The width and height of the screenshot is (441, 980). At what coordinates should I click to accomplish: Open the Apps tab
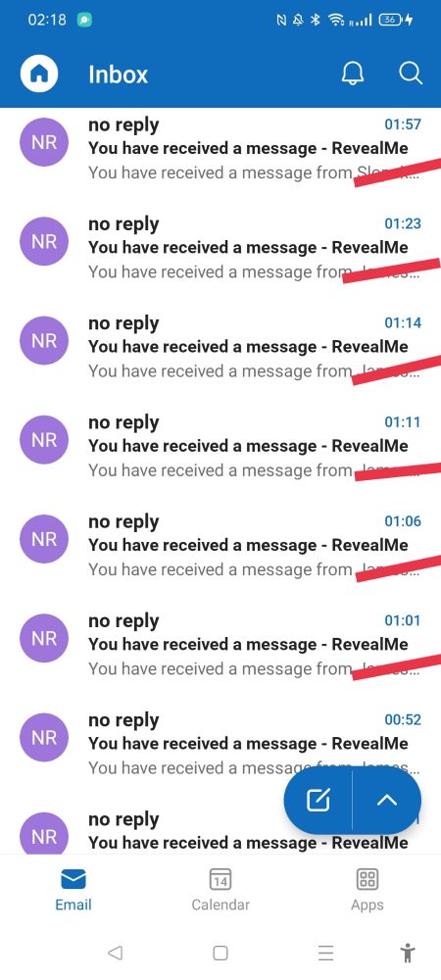click(367, 890)
